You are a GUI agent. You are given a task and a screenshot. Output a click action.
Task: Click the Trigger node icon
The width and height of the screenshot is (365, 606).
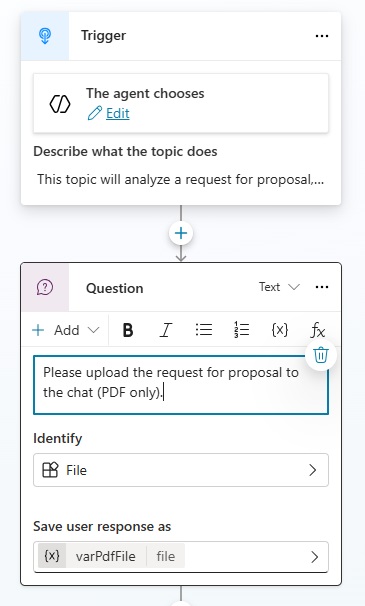click(45, 36)
